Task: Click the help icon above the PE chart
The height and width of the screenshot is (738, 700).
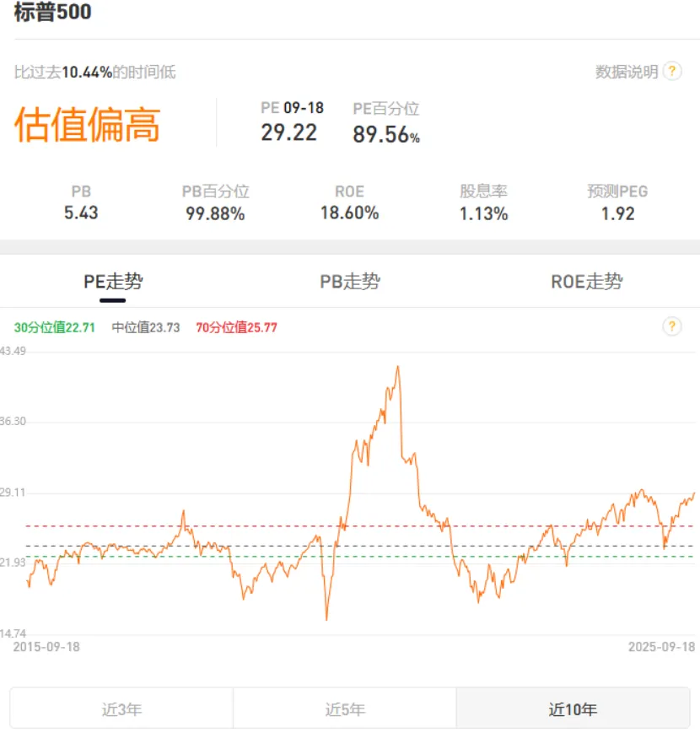Action: click(671, 326)
